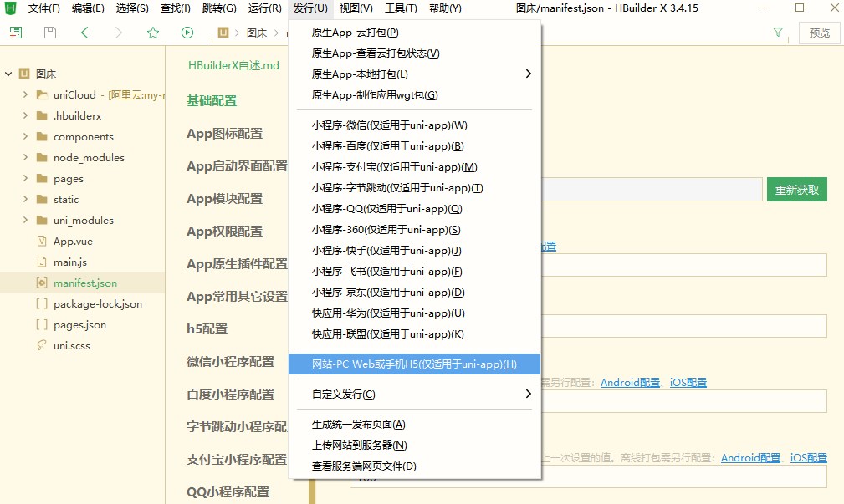
Task: Choose 小程序-微信 from publish menu
Action: tap(389, 125)
